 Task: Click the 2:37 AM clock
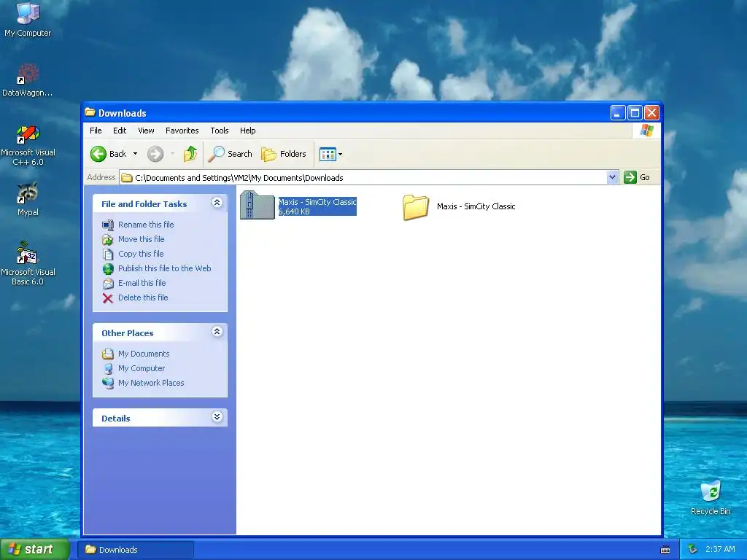click(x=720, y=549)
